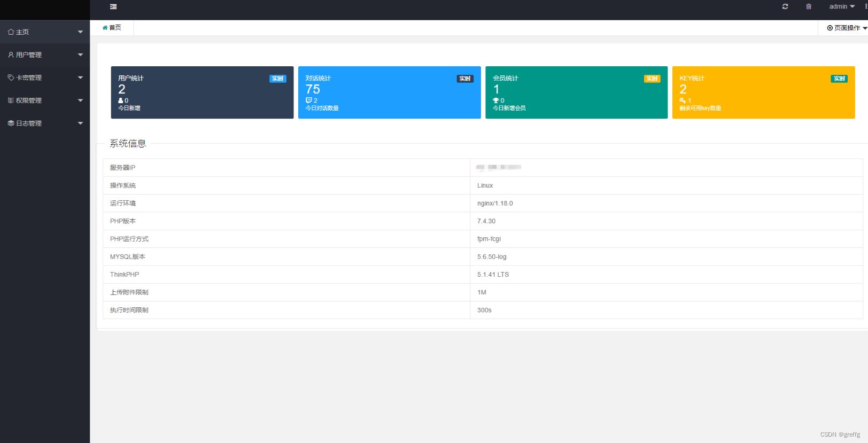Click the refresh icon in top bar
Viewport: 868px width, 443px height.
(785, 6)
